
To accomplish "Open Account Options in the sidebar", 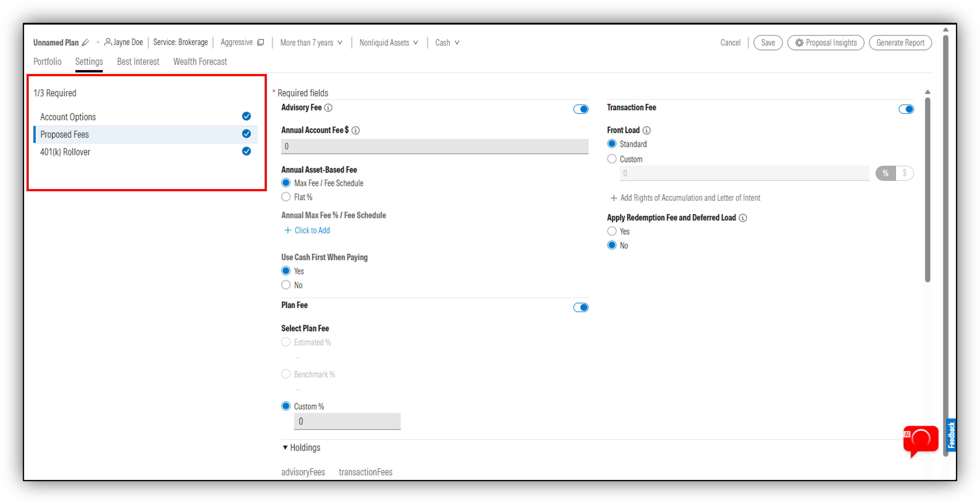I will (146, 117).
